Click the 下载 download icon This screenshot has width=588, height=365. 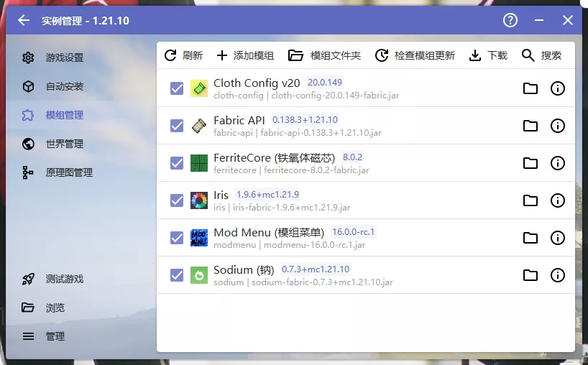474,55
